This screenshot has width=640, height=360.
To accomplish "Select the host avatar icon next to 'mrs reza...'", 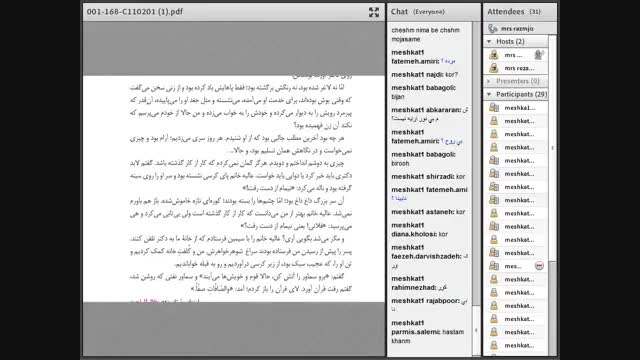I will (x=494, y=68).
